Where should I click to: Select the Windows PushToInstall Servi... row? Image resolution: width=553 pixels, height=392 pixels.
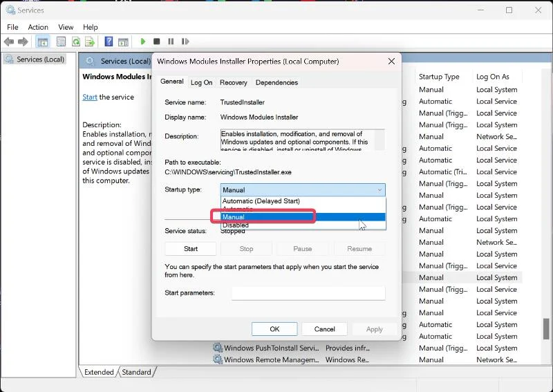[367, 348]
